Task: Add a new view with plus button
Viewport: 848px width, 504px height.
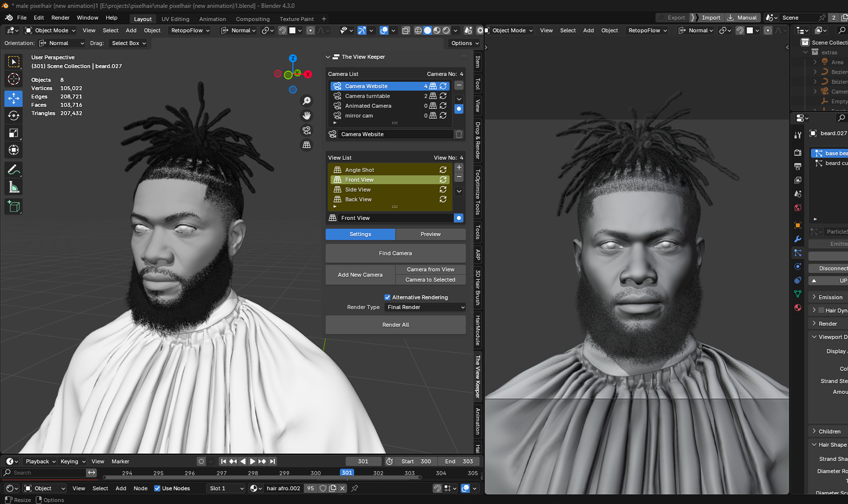Action: [459, 167]
